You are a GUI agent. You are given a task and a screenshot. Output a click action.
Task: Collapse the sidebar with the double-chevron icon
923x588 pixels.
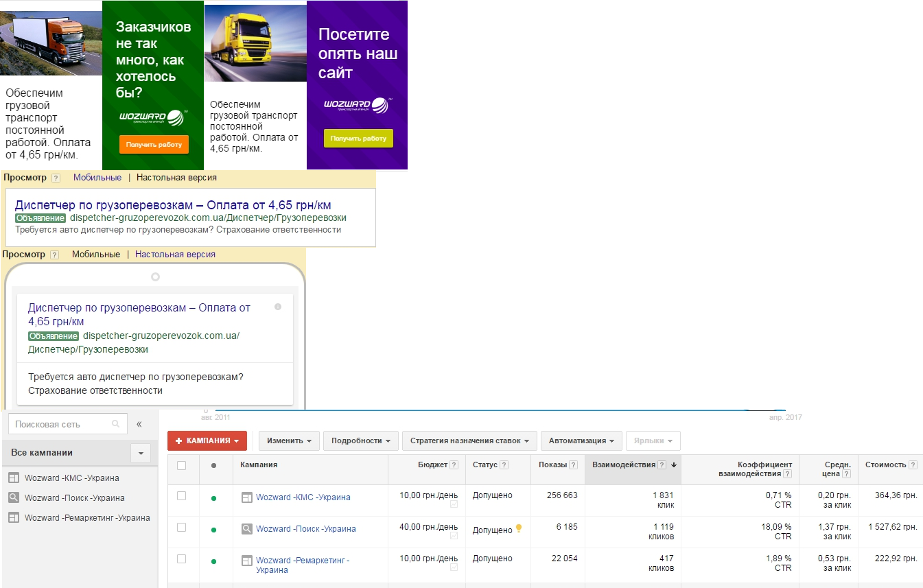(139, 424)
